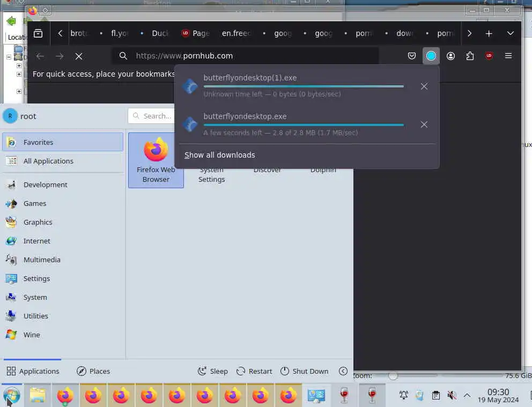This screenshot has width=532, height=407.
Task: Expand hidden system tray icons
Action: (467, 395)
